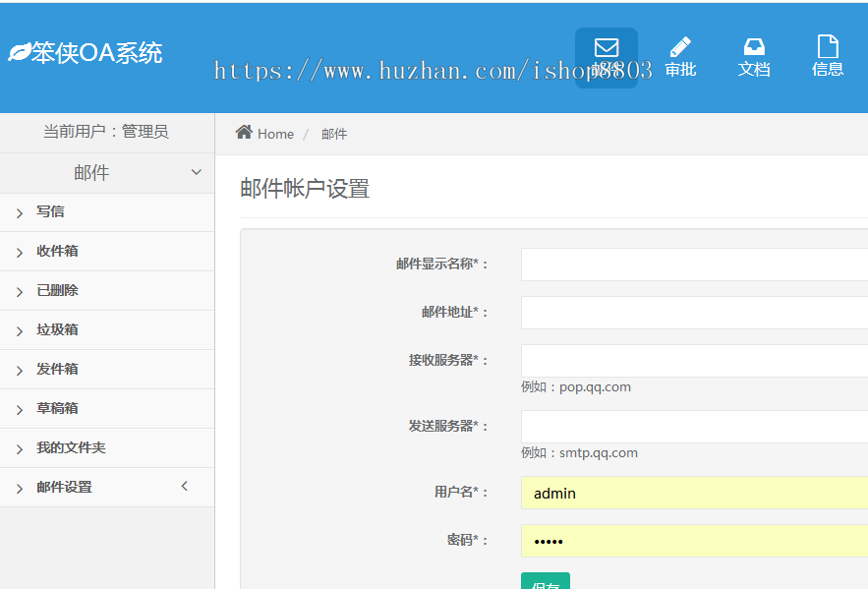The width and height of the screenshot is (868, 589).
Task: Click the arrow icon beside 垃圾箱
Action: 18,329
